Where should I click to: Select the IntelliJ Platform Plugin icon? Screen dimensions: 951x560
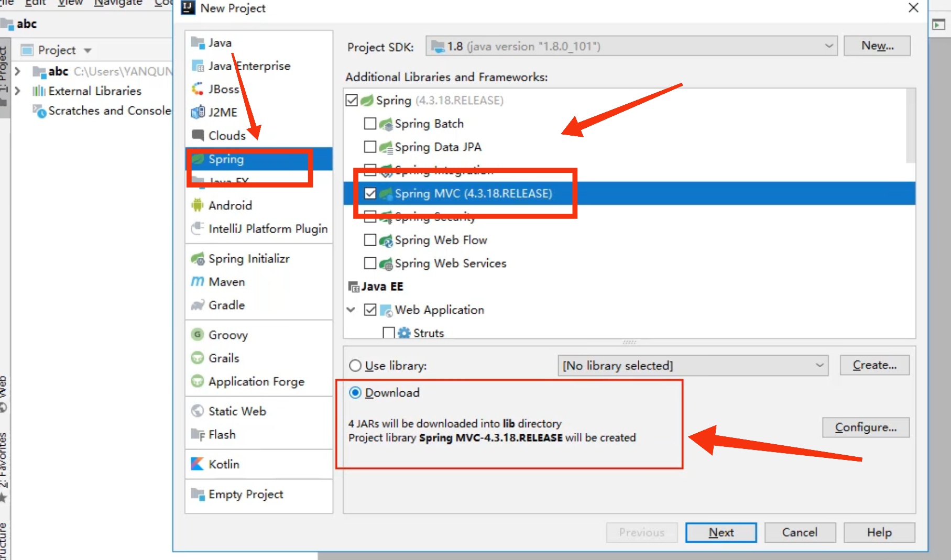click(198, 228)
